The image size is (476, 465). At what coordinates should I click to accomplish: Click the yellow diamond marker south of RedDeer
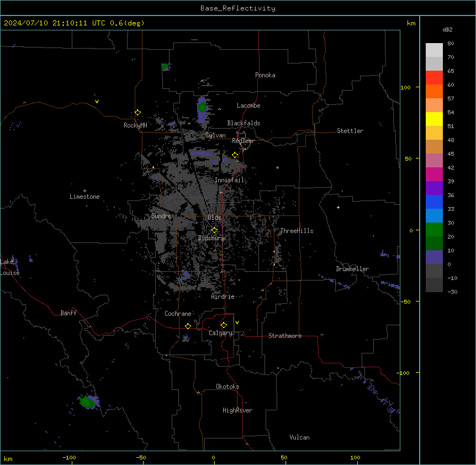[x=235, y=155]
